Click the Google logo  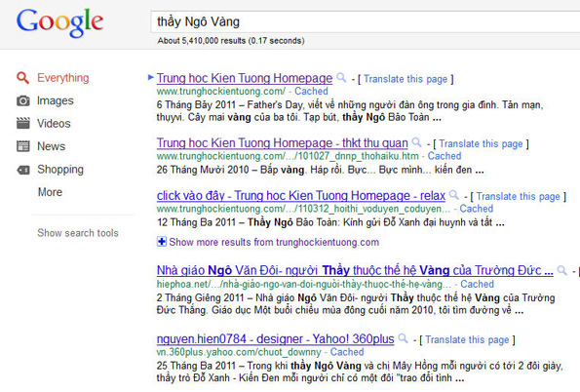coord(59,22)
